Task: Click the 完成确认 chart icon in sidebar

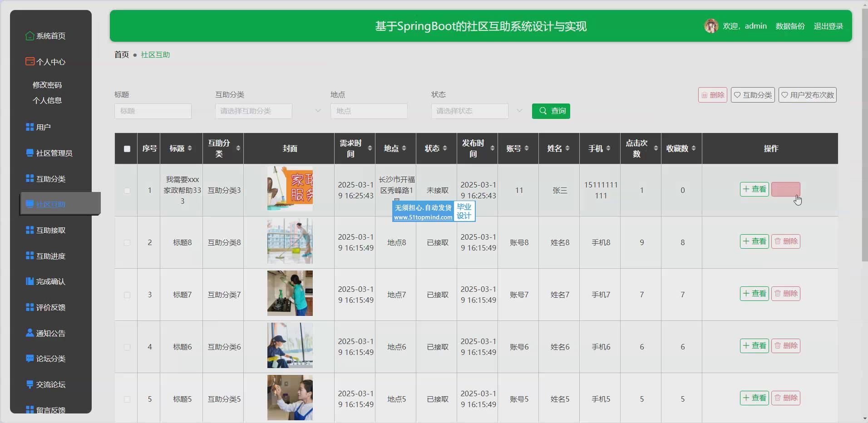Action: pyautogui.click(x=30, y=281)
